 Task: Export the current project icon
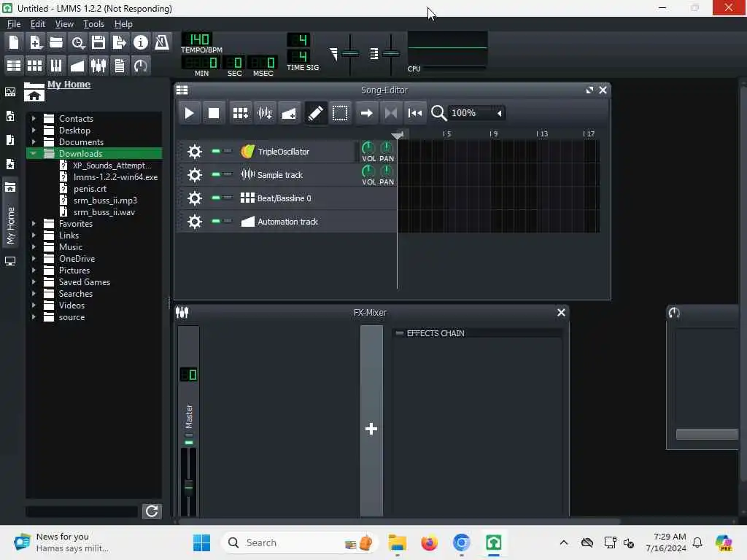pos(119,43)
